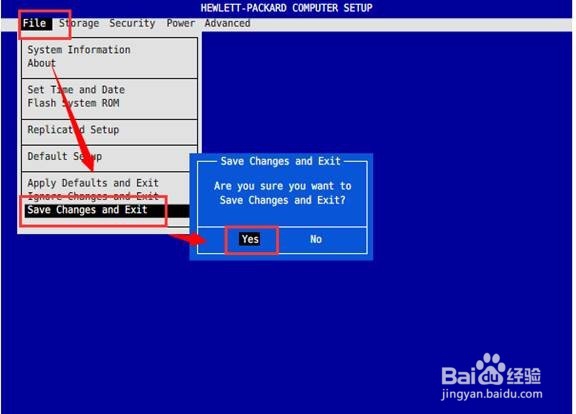Screen dimensions: 576x414
Task: Choose Flash System ROM
Action: [x=73, y=103]
